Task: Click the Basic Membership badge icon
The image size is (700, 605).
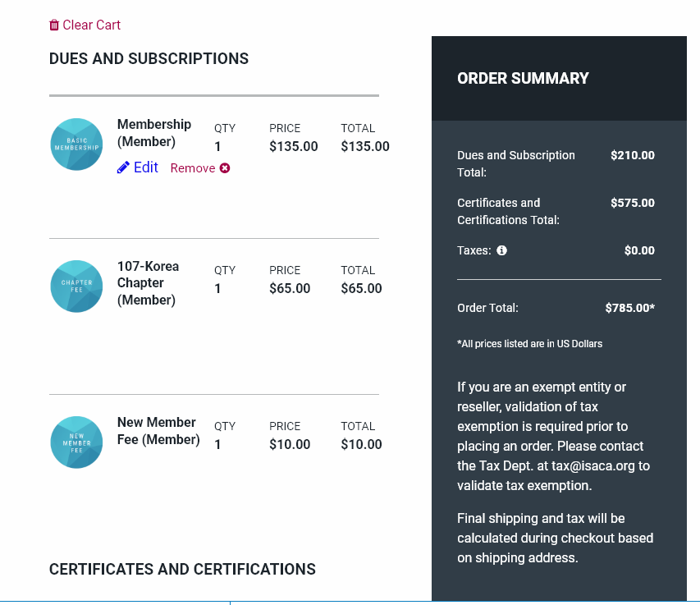Action: [x=76, y=144]
